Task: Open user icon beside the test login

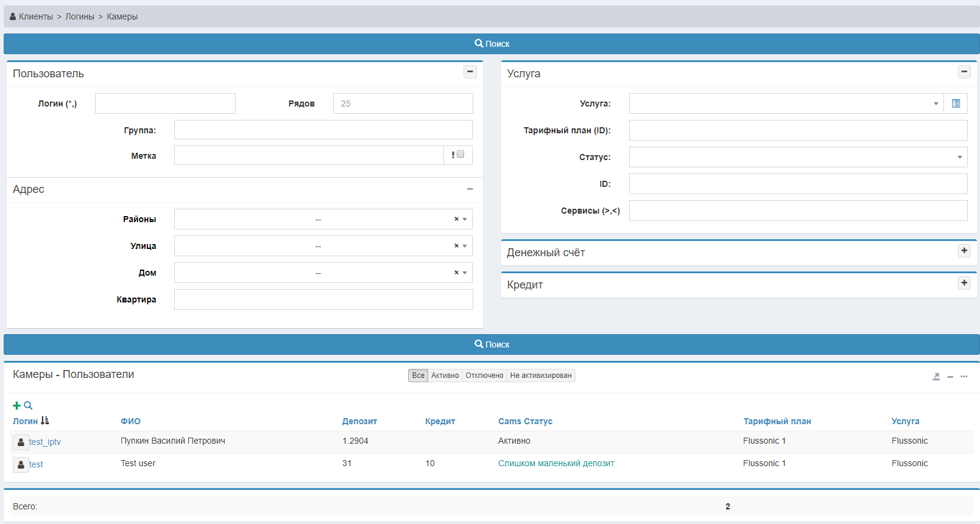Action: pyautogui.click(x=21, y=465)
